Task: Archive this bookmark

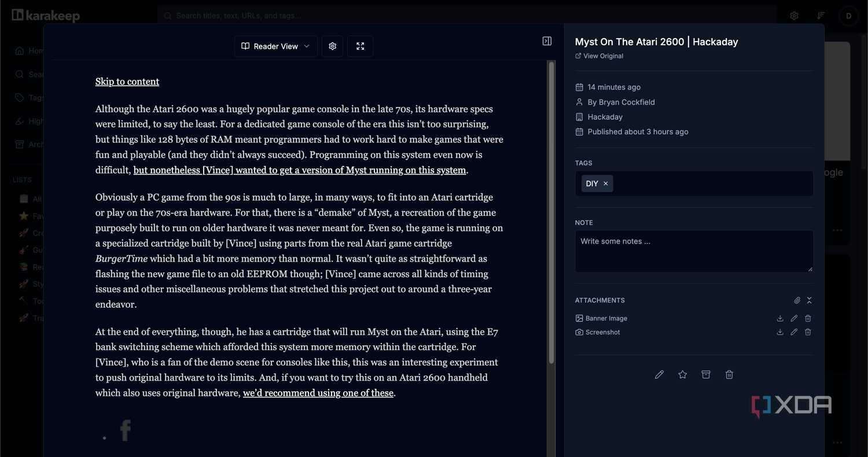Action: [x=706, y=375]
